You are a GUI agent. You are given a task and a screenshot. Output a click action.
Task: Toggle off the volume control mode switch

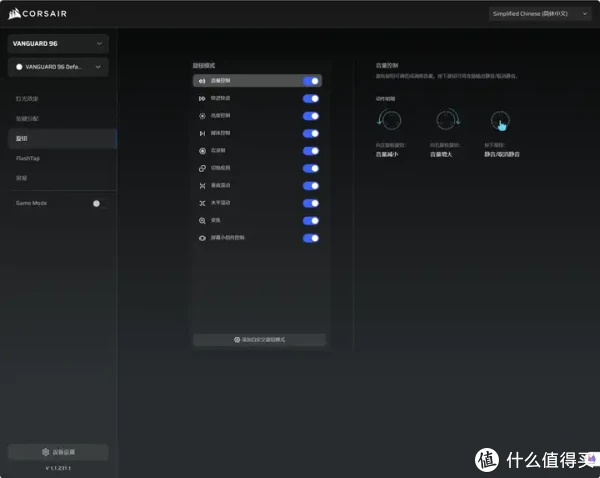pos(311,81)
